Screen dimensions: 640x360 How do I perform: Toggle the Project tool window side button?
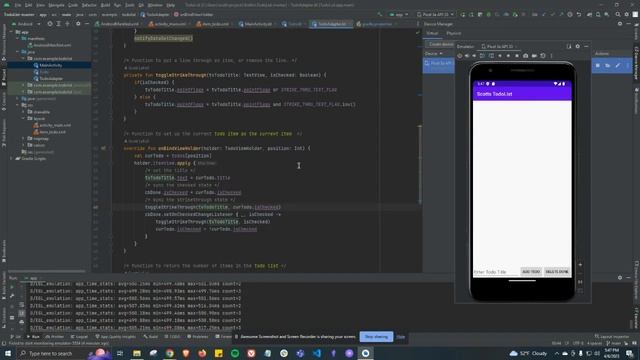pos(4,78)
